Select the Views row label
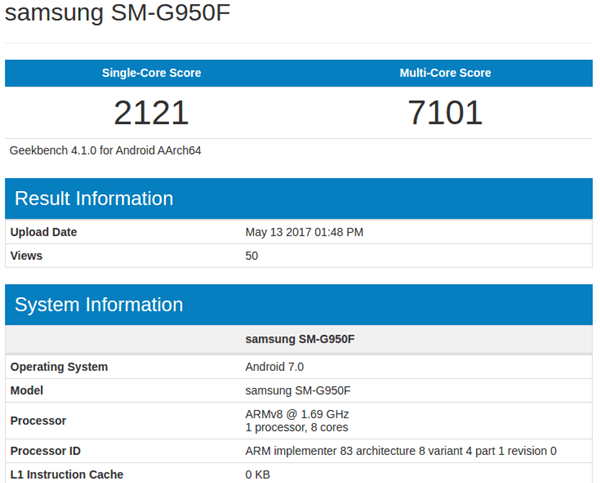The width and height of the screenshot is (600, 483). point(27,256)
